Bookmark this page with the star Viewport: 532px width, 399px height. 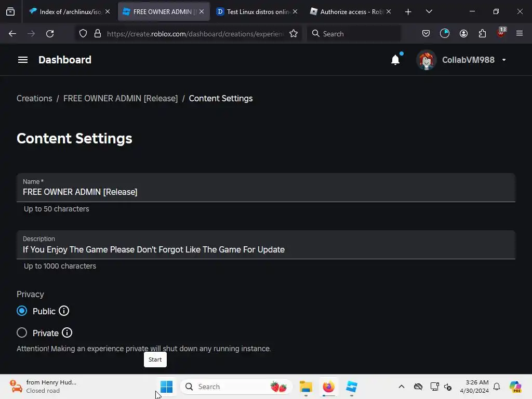pos(294,34)
